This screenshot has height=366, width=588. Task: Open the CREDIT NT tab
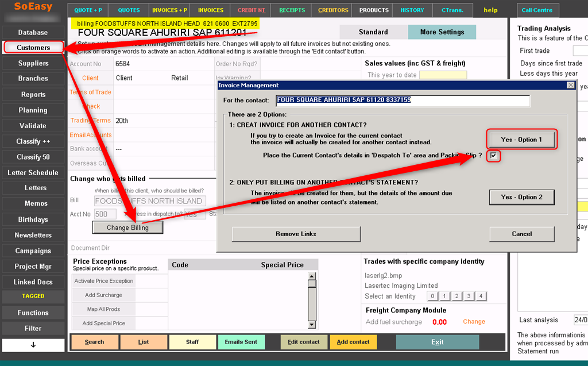(x=252, y=10)
